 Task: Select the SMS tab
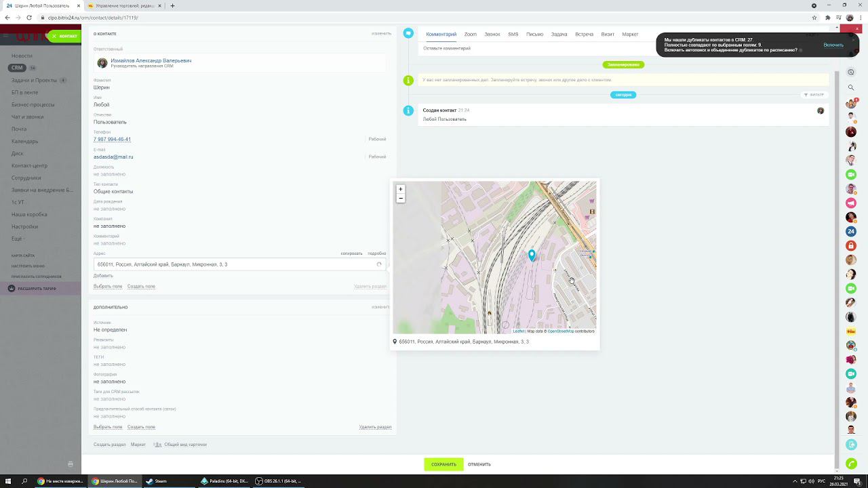coord(513,34)
